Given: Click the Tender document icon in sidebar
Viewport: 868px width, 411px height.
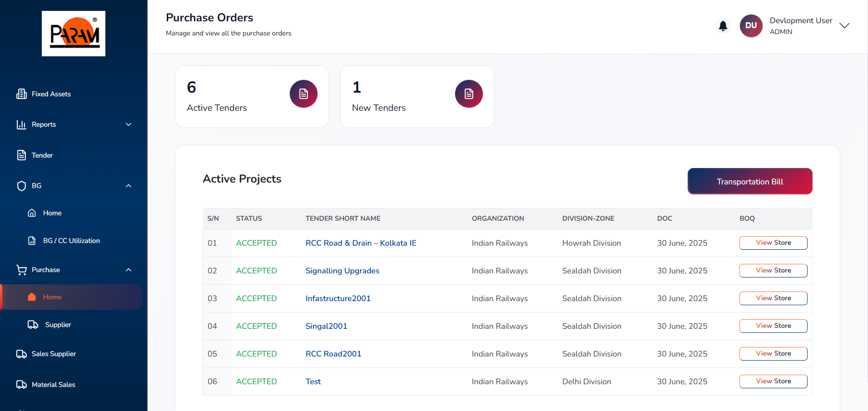Looking at the screenshot, I should (x=21, y=155).
